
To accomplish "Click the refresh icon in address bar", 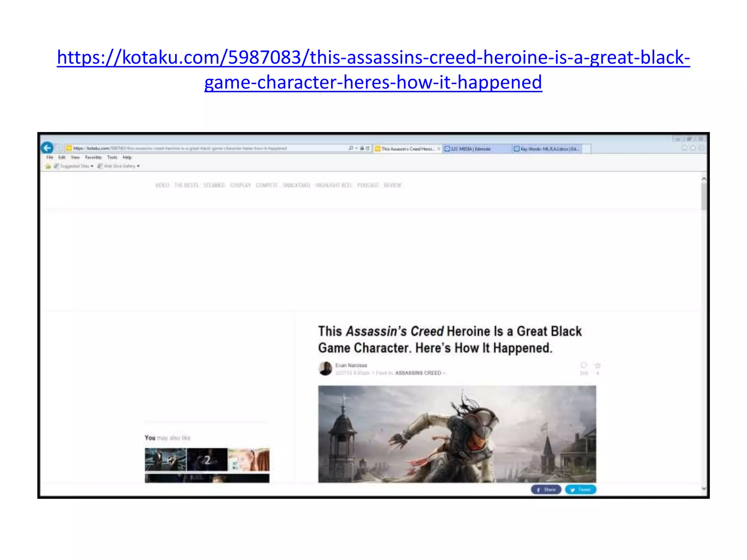I will tap(368, 148).
